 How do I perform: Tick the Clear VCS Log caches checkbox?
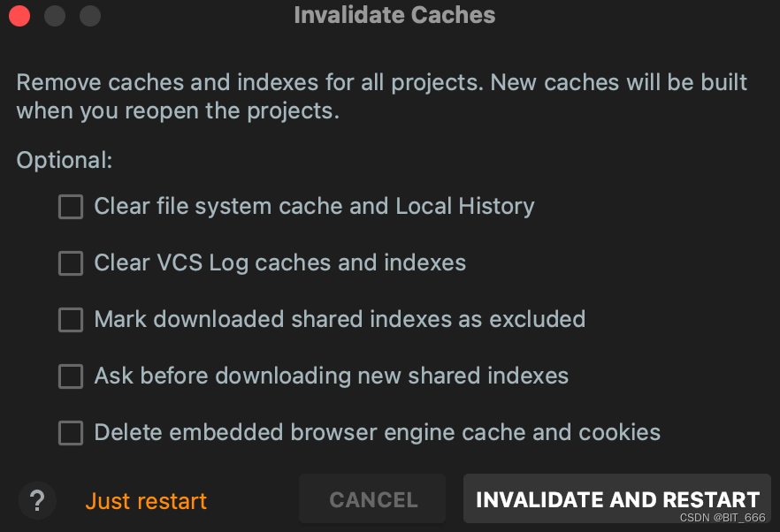coord(71,263)
